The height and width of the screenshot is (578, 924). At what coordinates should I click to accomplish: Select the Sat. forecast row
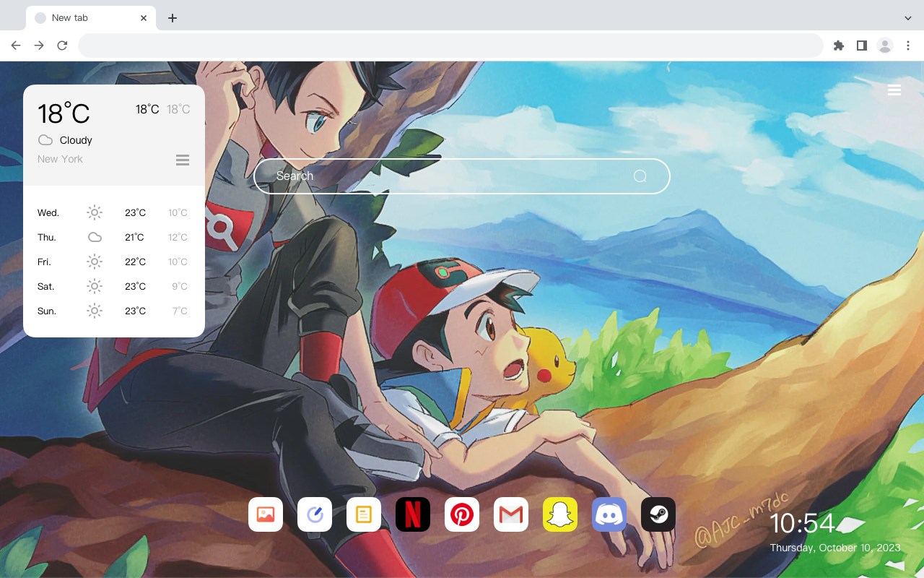(x=113, y=286)
